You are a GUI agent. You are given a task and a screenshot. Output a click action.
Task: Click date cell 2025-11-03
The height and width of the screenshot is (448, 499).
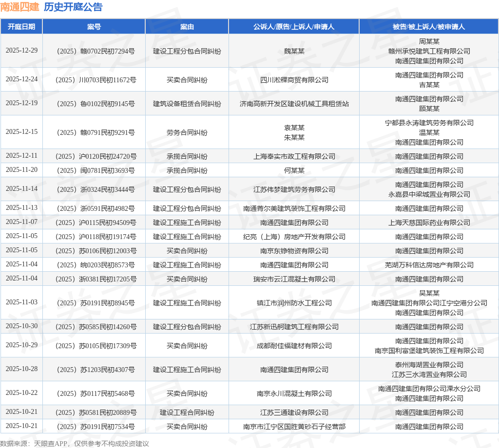point(21,302)
